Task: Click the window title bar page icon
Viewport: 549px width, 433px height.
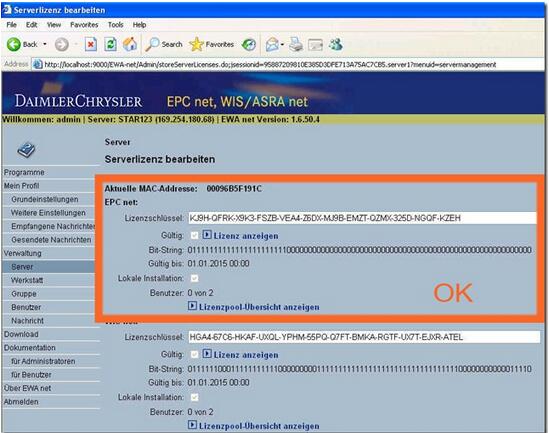Action: [7, 9]
